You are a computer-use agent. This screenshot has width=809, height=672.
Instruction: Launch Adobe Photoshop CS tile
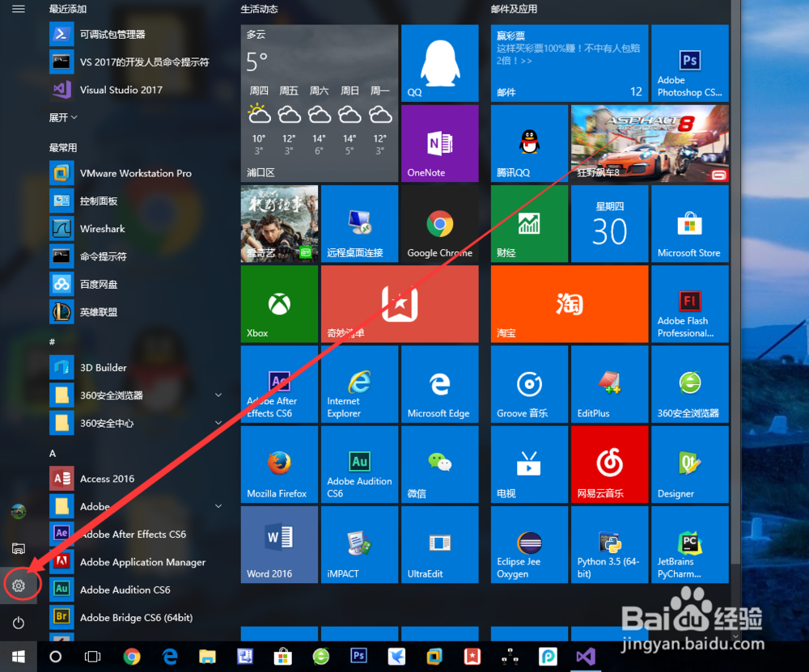point(690,63)
